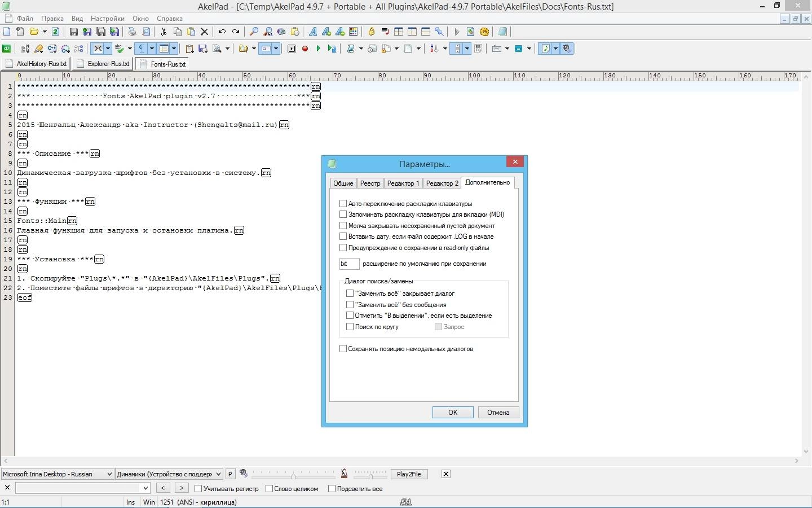Viewport: 812px width, 508px height.
Task: Click the metronome icon in speech panel
Action: [344, 474]
